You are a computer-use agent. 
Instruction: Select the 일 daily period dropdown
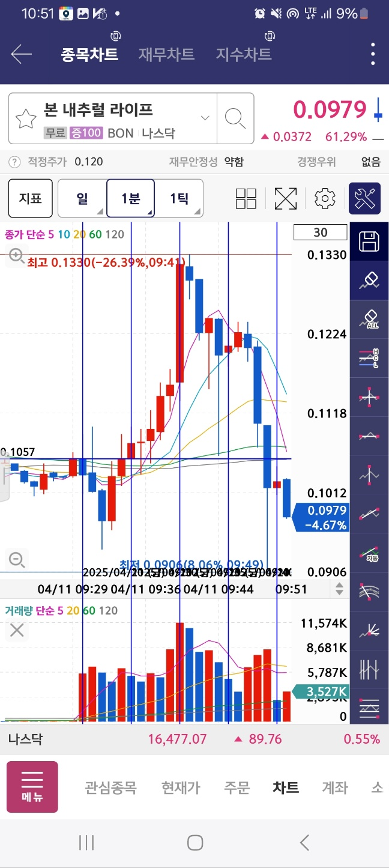[x=82, y=198]
